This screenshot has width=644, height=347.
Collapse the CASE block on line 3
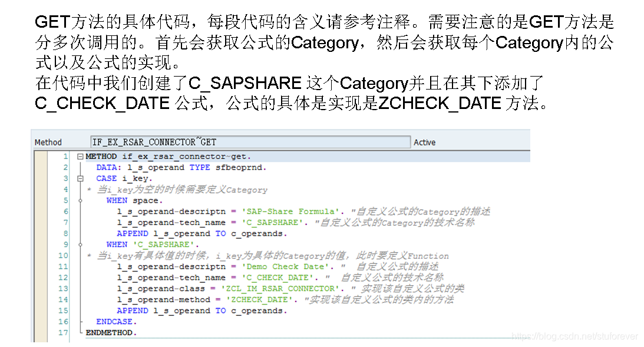81,179
